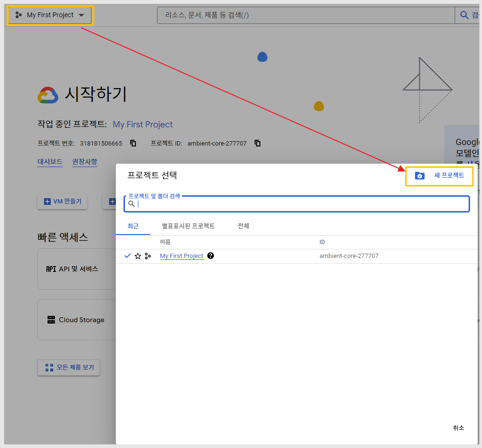Click the 이름 column header
The image size is (482, 448).
tap(165, 242)
